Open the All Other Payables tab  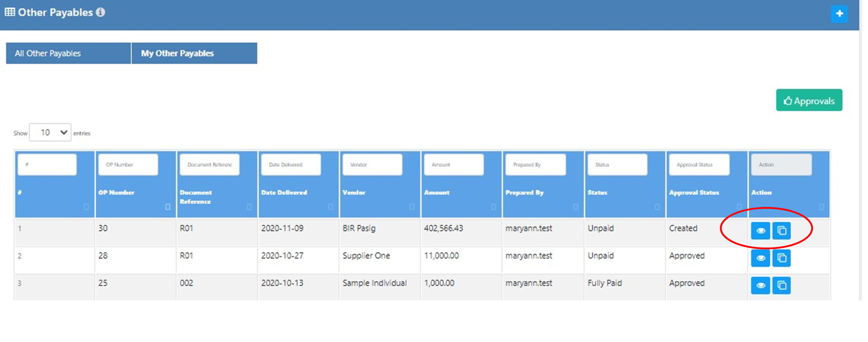click(x=68, y=54)
